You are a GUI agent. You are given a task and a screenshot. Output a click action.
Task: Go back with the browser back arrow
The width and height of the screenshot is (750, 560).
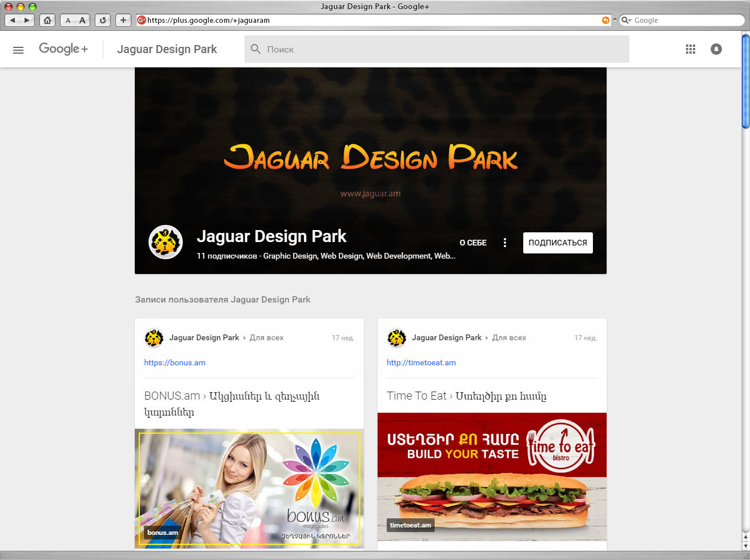[13, 20]
